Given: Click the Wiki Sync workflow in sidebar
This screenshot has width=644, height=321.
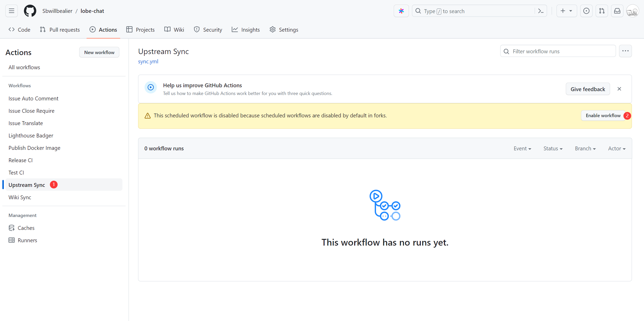Looking at the screenshot, I should (x=21, y=197).
